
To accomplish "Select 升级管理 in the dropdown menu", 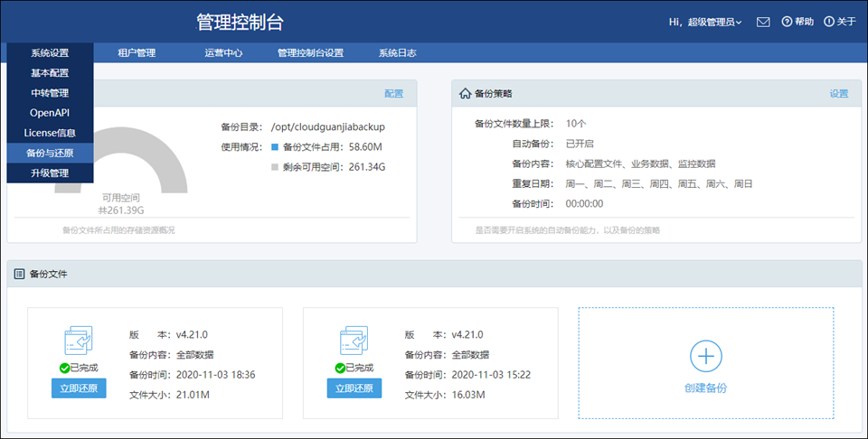I will (50, 173).
